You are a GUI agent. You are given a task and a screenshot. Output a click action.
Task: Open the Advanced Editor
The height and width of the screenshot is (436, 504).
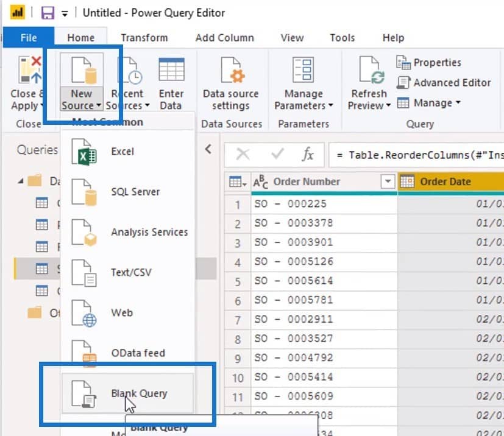pyautogui.click(x=444, y=83)
